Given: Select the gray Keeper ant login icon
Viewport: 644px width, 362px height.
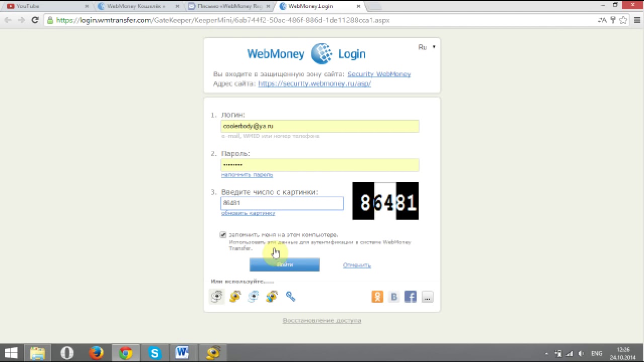Looking at the screenshot, I should (217, 297).
